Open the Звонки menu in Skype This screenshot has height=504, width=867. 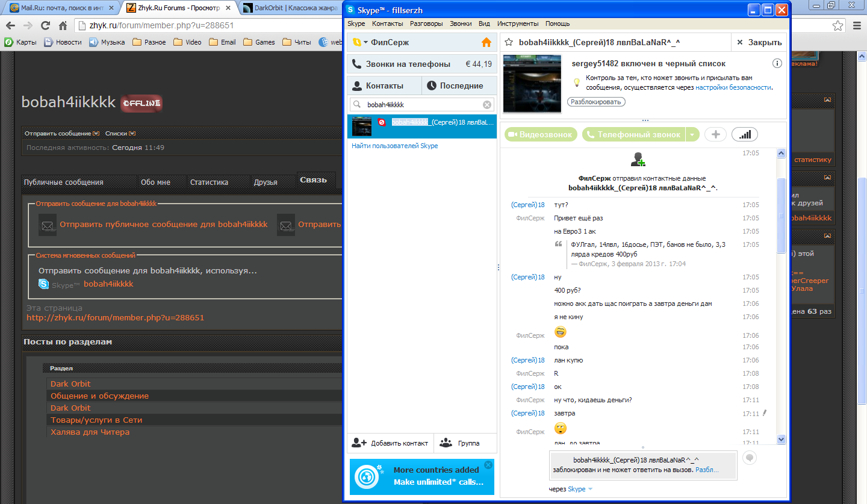(x=461, y=23)
